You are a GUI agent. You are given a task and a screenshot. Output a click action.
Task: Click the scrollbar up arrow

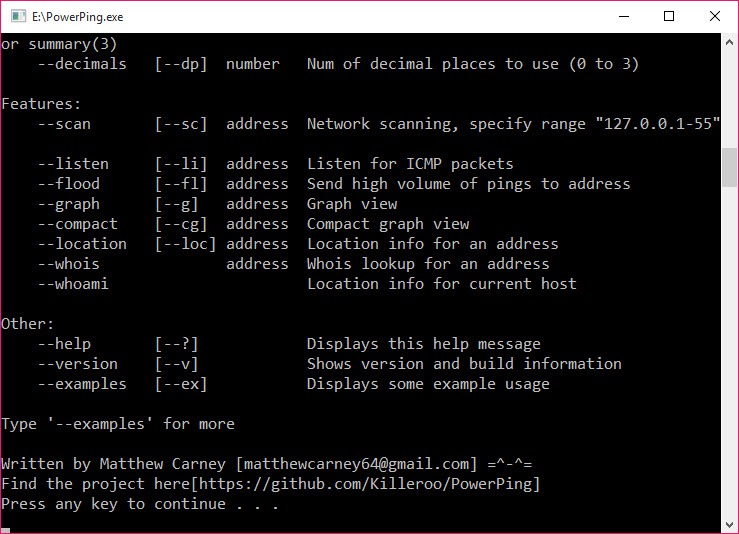[x=729, y=42]
